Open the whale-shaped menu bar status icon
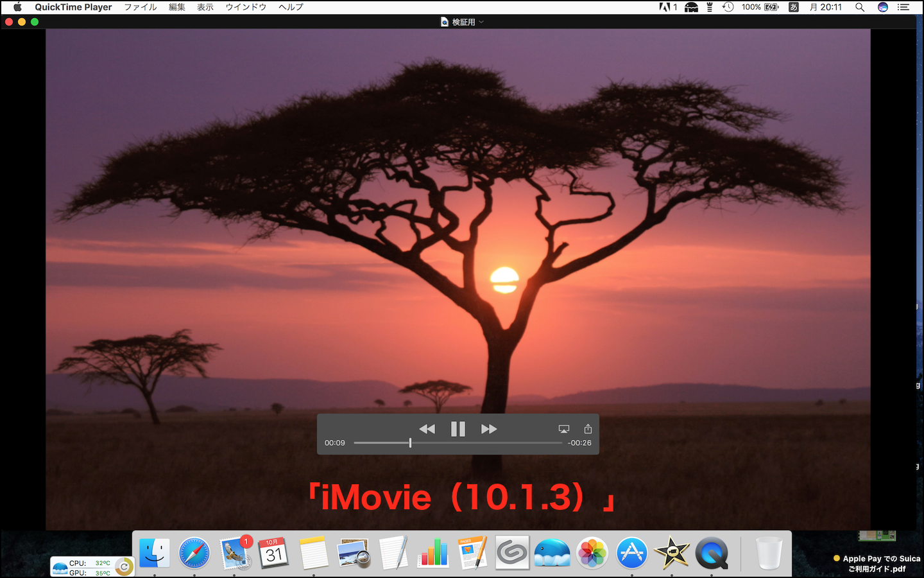Screen dimensions: 924x578 pyautogui.click(x=691, y=7)
